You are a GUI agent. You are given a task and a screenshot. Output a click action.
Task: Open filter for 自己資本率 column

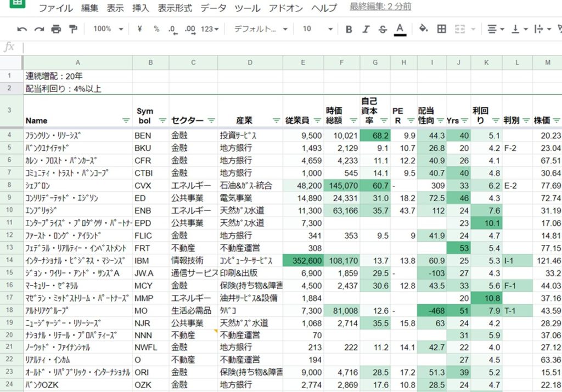(x=384, y=121)
